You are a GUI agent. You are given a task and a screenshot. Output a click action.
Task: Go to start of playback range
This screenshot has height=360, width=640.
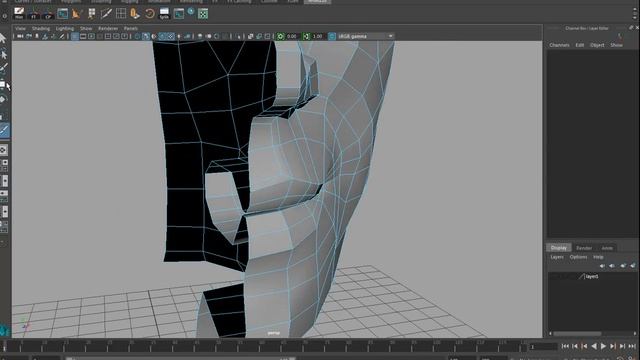565,346
